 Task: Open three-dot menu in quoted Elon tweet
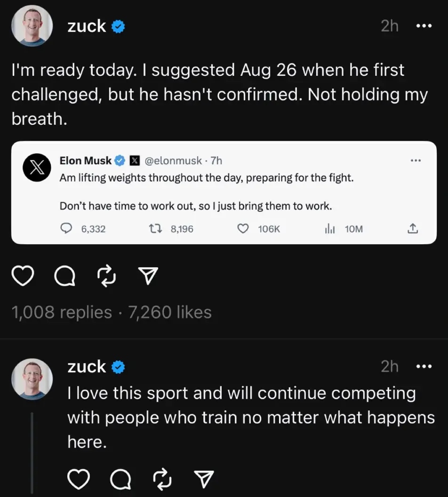click(x=416, y=161)
